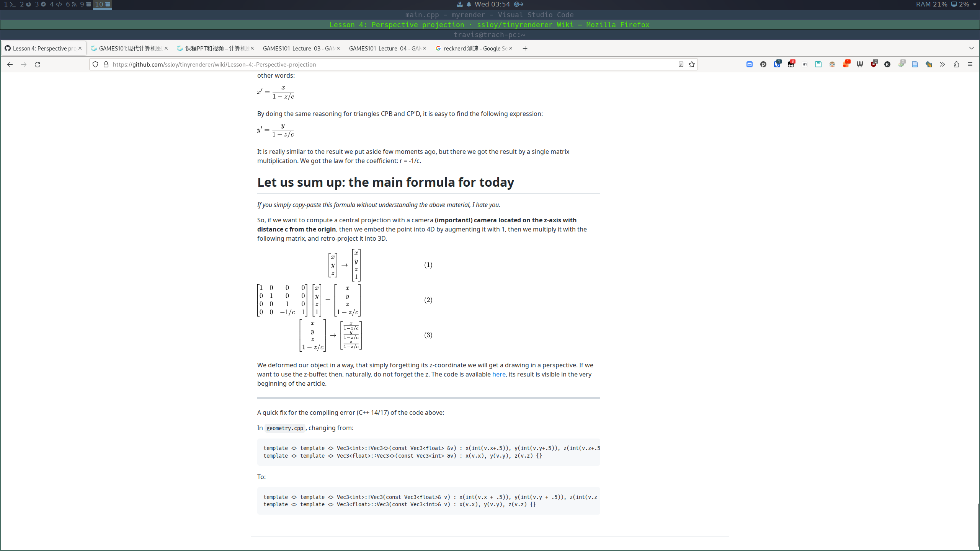Select the Lesson 4: Perspective tab
This screenshot has width=980, height=551.
(44, 48)
